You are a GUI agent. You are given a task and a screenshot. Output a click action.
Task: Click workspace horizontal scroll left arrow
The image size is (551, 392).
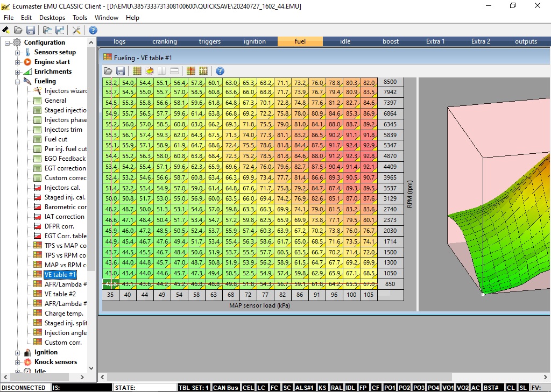point(102,377)
